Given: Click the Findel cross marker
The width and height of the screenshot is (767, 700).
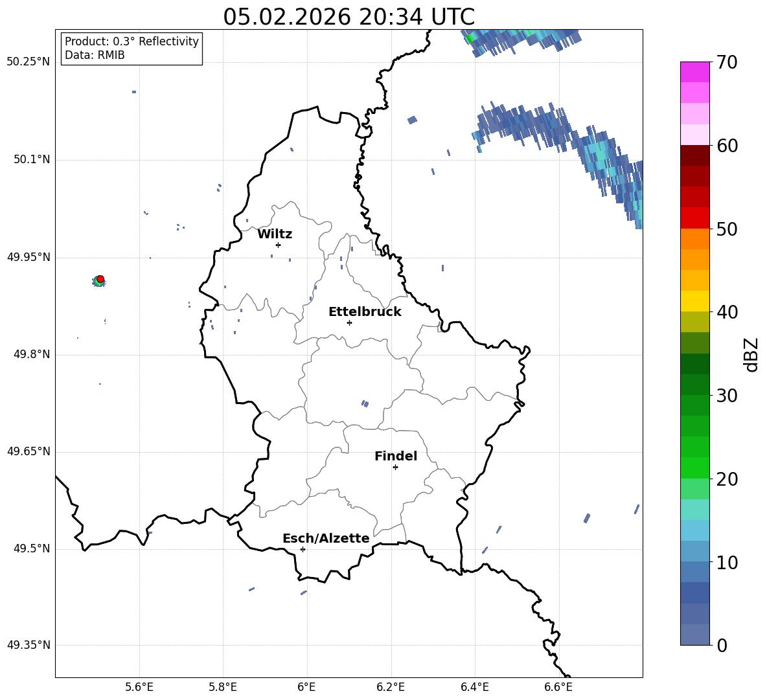Looking at the screenshot, I should click(x=395, y=468).
